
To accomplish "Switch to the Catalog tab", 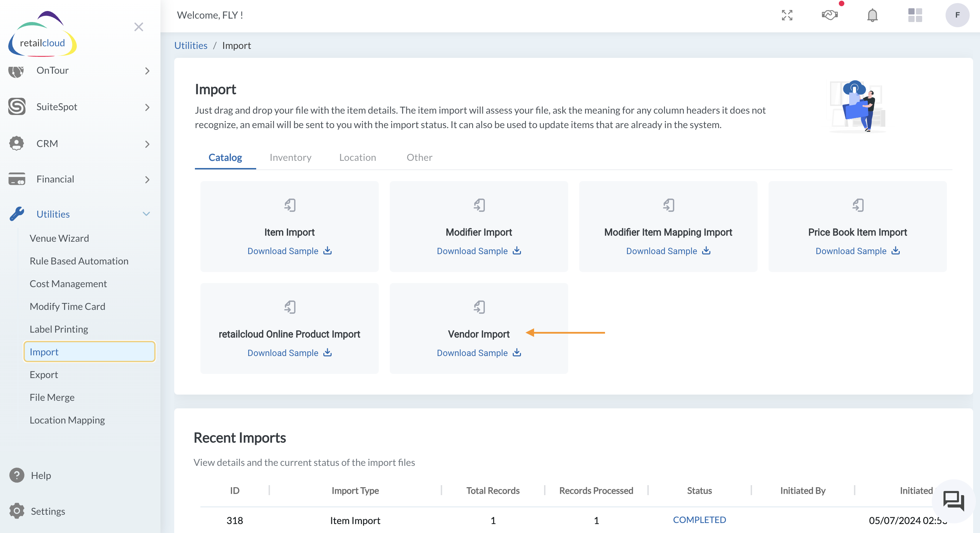I will click(225, 157).
